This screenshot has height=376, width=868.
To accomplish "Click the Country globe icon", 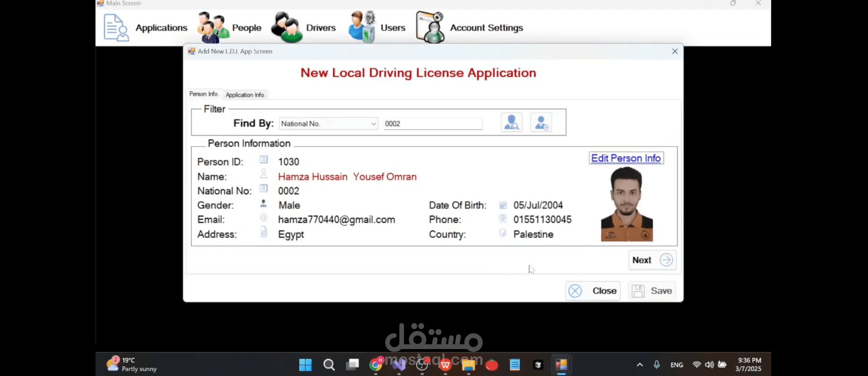I will 503,233.
